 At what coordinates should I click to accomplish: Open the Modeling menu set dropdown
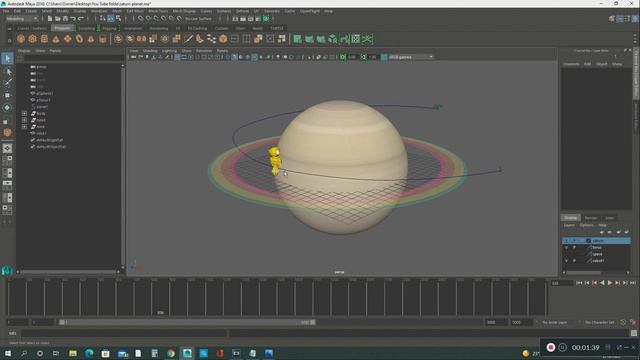pyautogui.click(x=22, y=19)
